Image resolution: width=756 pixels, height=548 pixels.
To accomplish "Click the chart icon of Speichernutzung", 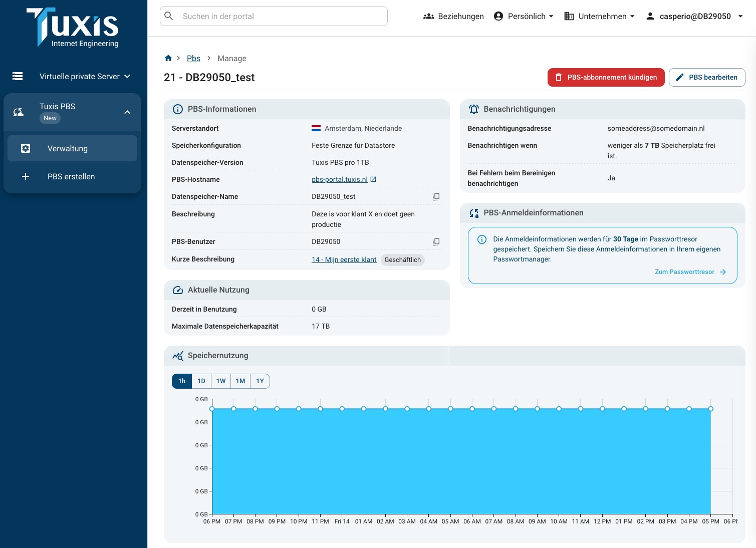I will (178, 356).
